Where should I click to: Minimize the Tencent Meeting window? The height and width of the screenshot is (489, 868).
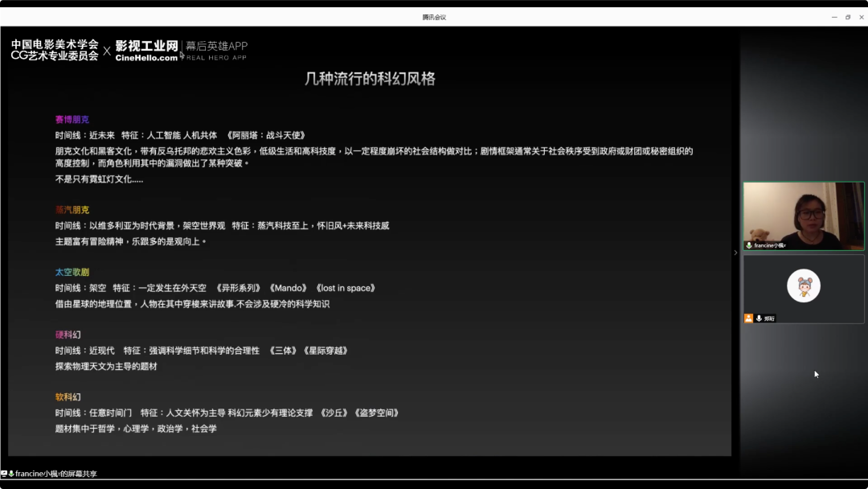point(834,17)
